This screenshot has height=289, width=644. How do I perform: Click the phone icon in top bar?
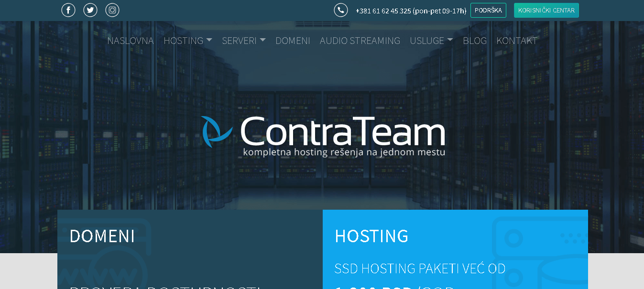click(340, 10)
